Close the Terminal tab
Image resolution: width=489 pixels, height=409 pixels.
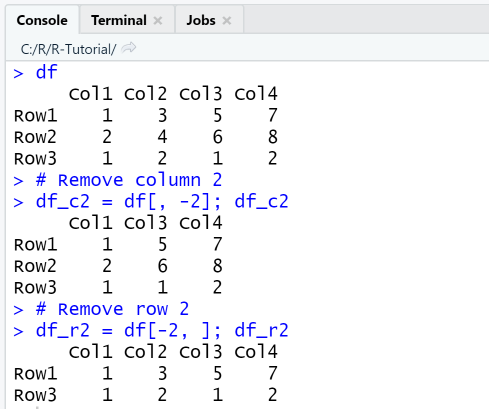158,21
